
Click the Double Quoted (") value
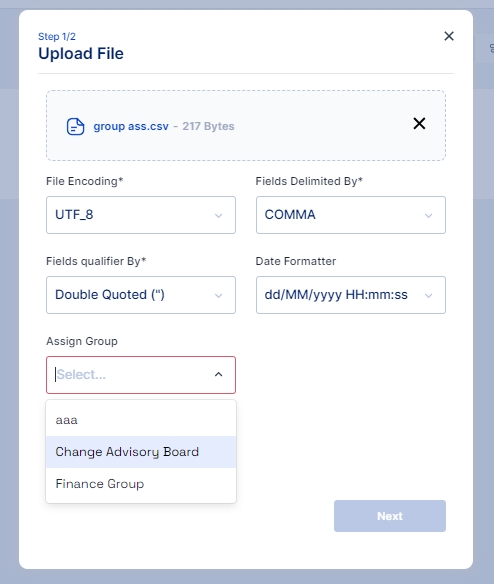(x=110, y=295)
